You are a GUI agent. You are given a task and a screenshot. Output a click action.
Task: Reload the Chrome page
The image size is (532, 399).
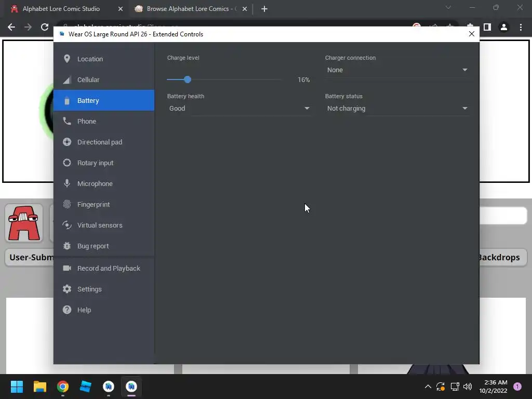click(45, 27)
